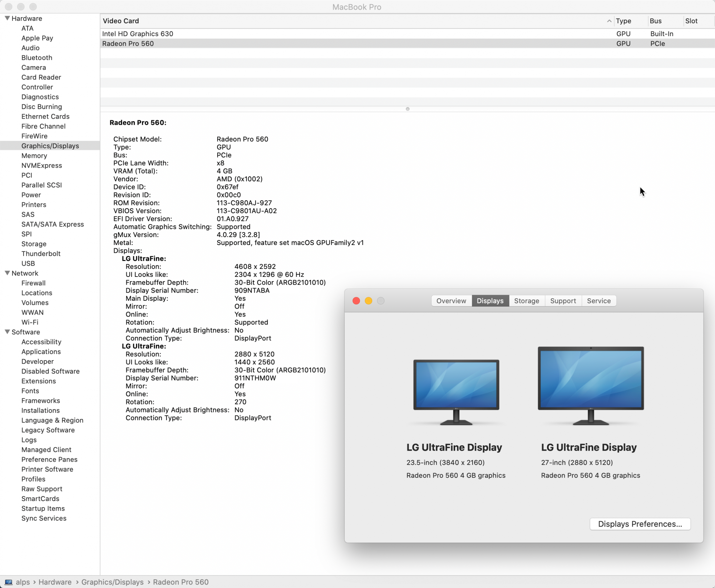The height and width of the screenshot is (588, 715).
Task: Select Storage in the hardware sidebar list
Action: tap(34, 244)
